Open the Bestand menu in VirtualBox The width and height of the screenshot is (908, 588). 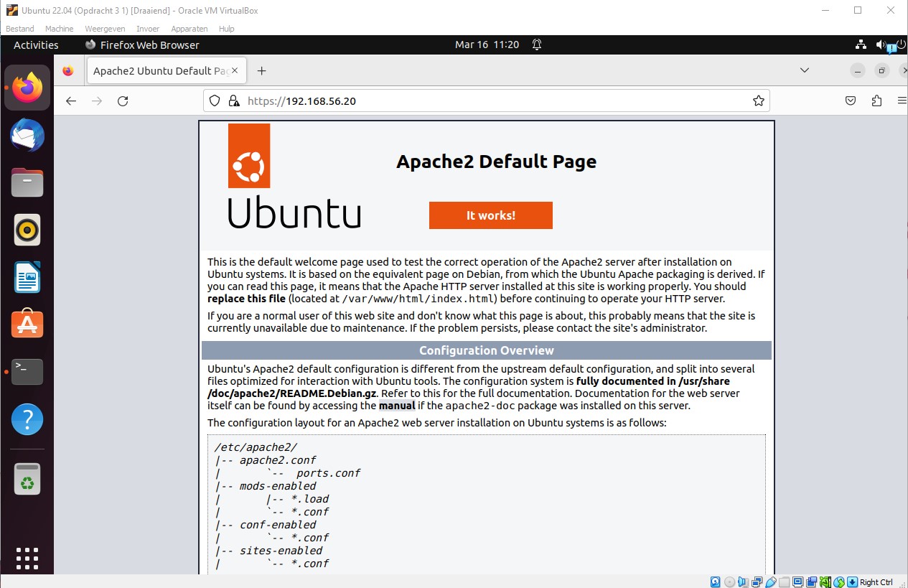pyautogui.click(x=20, y=29)
